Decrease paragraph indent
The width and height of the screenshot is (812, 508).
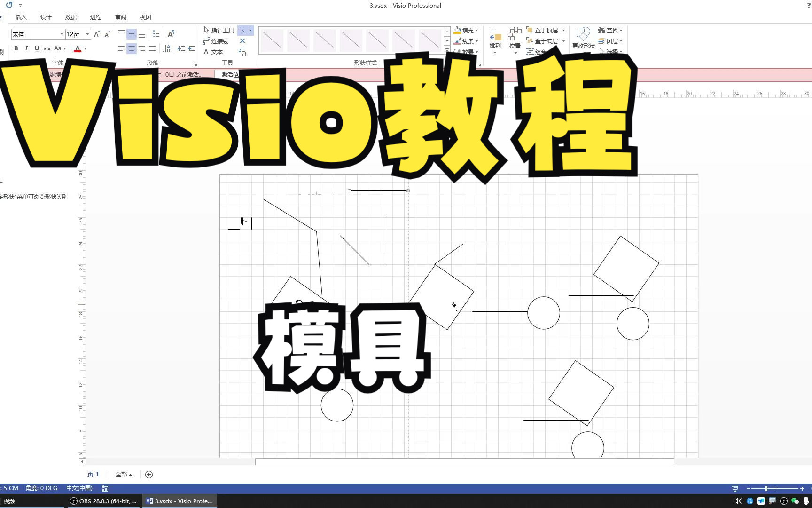pos(181,48)
